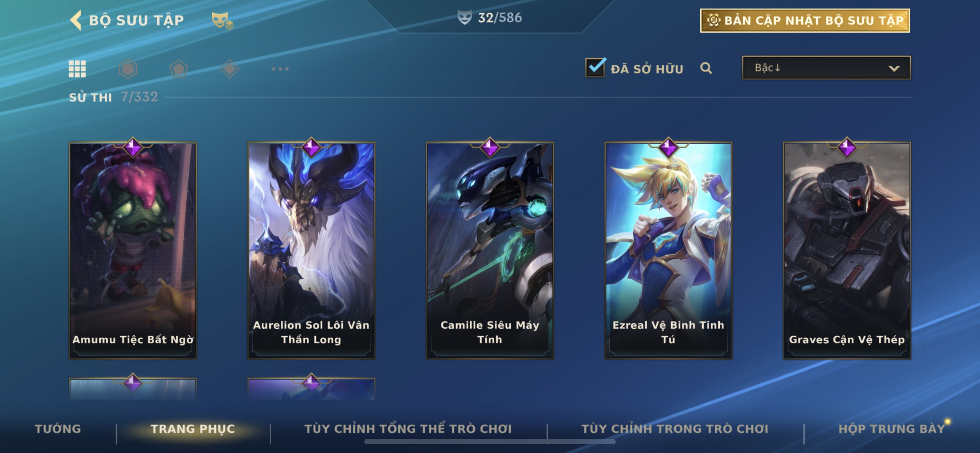Click the sort dropdown chevron arrow
The image size is (980, 453).
tap(894, 69)
